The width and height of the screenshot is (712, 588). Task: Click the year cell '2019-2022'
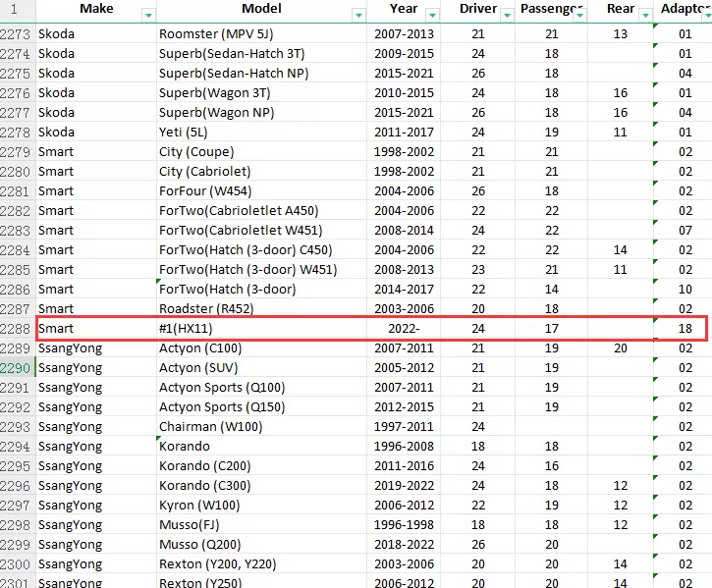coord(404,485)
